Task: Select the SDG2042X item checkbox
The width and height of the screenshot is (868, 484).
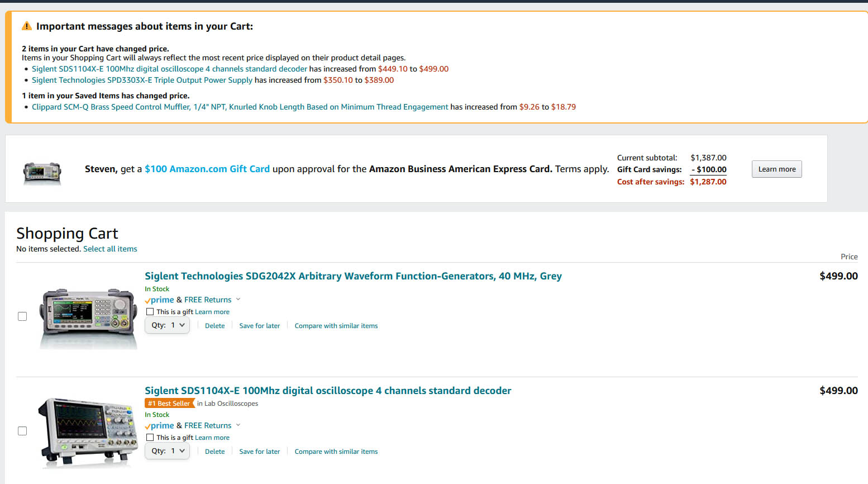Action: [x=22, y=316]
